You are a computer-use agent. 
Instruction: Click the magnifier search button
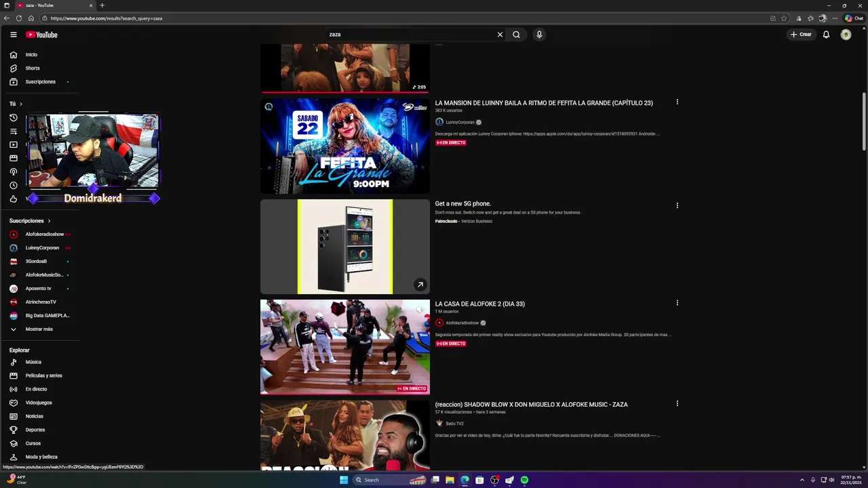[x=516, y=35]
